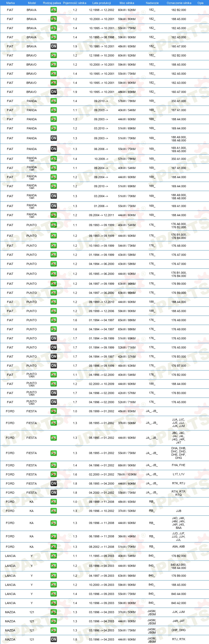Click the ON icon in the PUNTO 51kW / 69KM row
Screen dimensions: 209x644
click(x=54, y=338)
